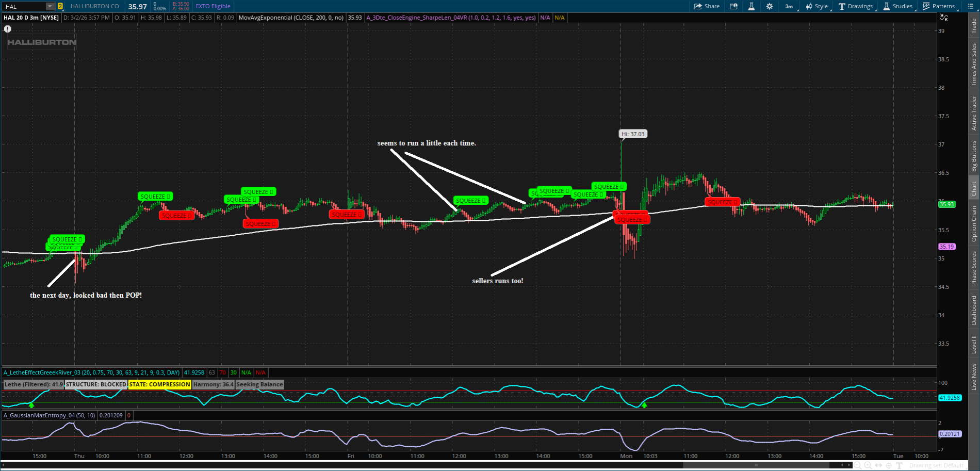This screenshot has width=980, height=471.
Task: Click the flask quick-study icon in the toolbar
Action: (x=752, y=6)
